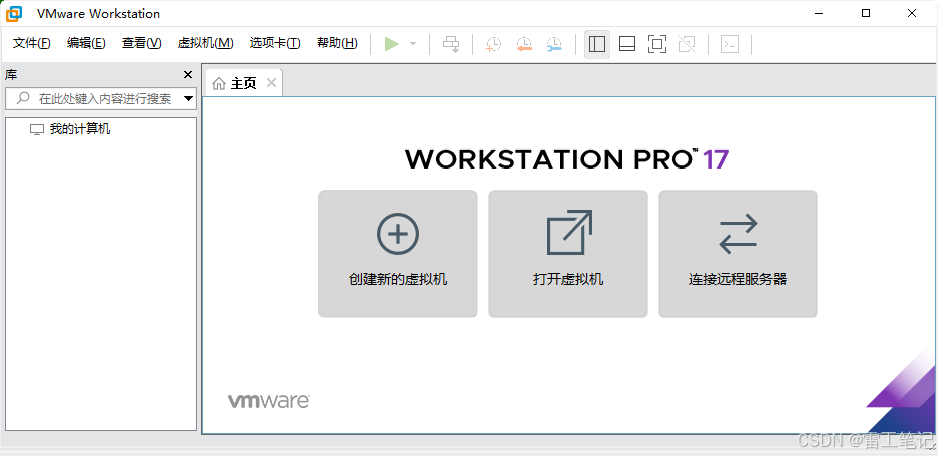Click the search magnifier icon in library
Screen dimensions: 938x456
tap(23, 98)
